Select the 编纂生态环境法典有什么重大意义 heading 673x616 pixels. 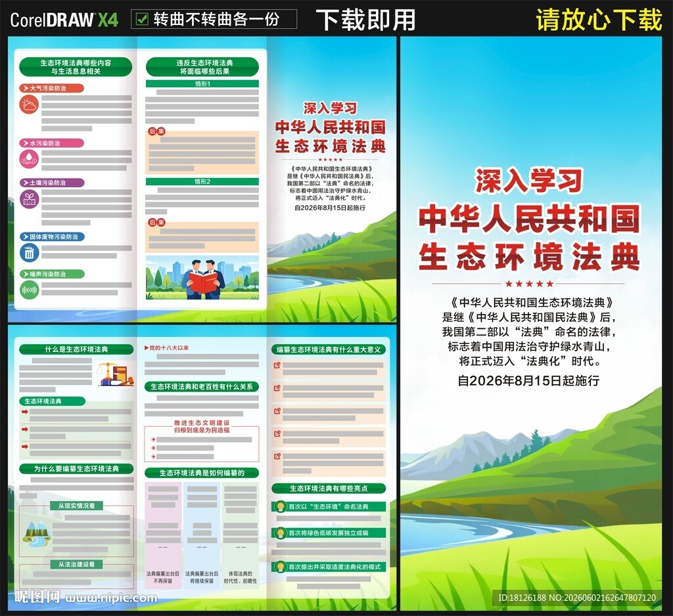pos(329,349)
